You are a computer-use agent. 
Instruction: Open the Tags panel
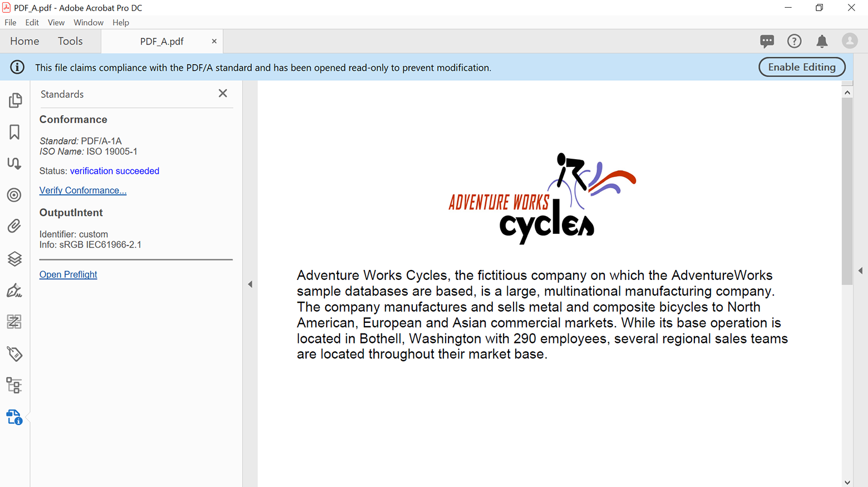pyautogui.click(x=14, y=353)
